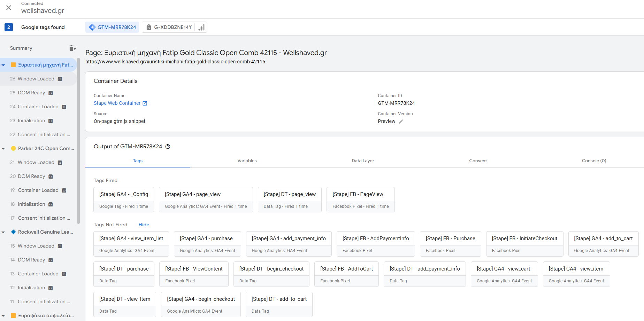Viewport: 644px width, 321px height.
Task: Open the [Stape] FB - Purchase tag
Action: [x=451, y=244]
